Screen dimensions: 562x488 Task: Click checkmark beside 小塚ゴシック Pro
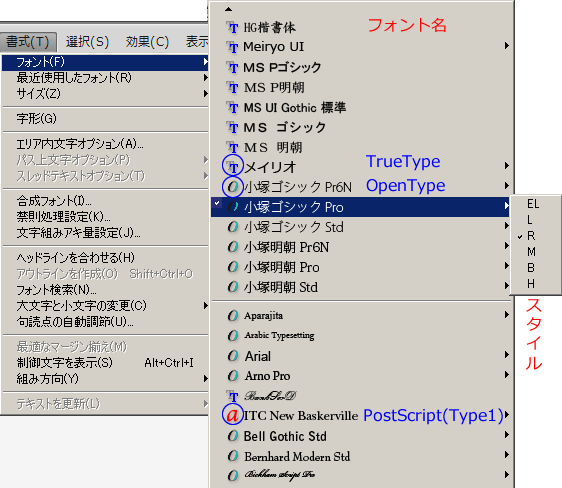217,203
